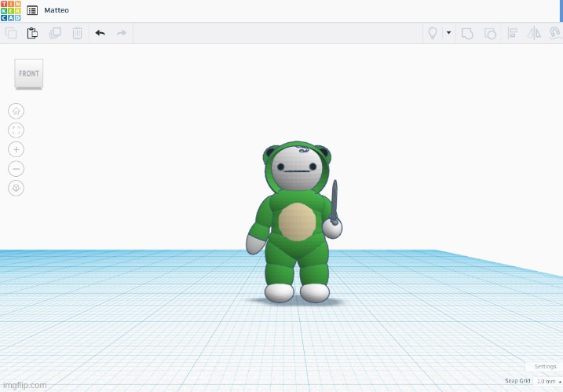Group the selected shapes
563x392 pixels.
tap(467, 34)
